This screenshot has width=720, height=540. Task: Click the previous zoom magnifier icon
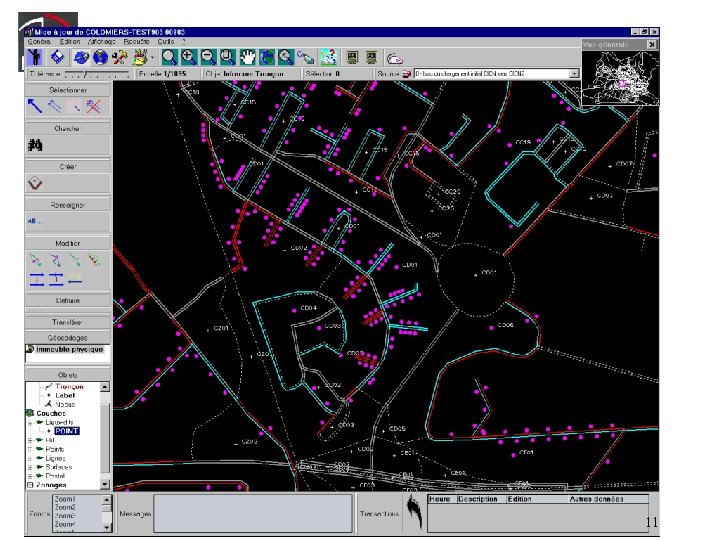(286, 58)
